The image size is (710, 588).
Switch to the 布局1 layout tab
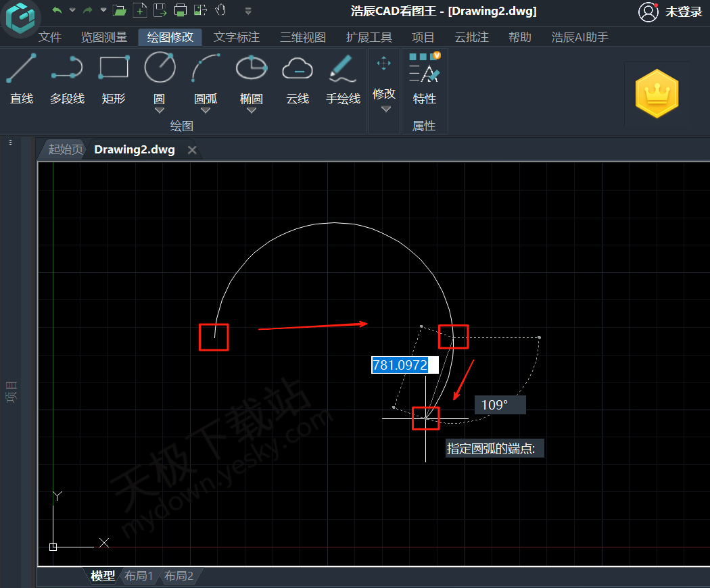(x=139, y=576)
